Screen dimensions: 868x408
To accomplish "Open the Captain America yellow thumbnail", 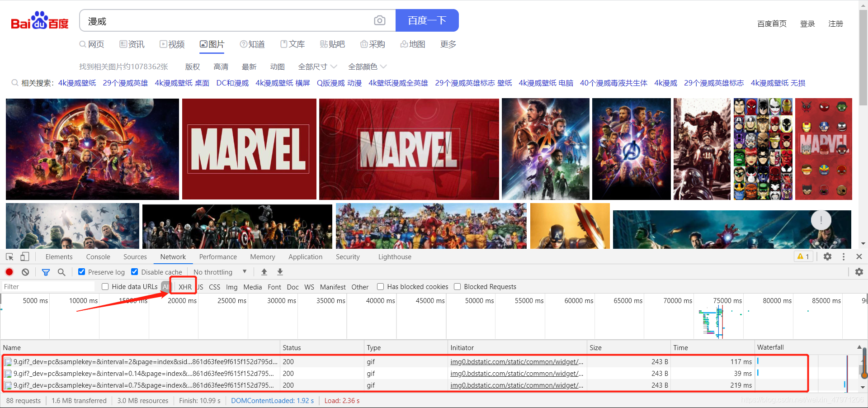I will tap(570, 226).
